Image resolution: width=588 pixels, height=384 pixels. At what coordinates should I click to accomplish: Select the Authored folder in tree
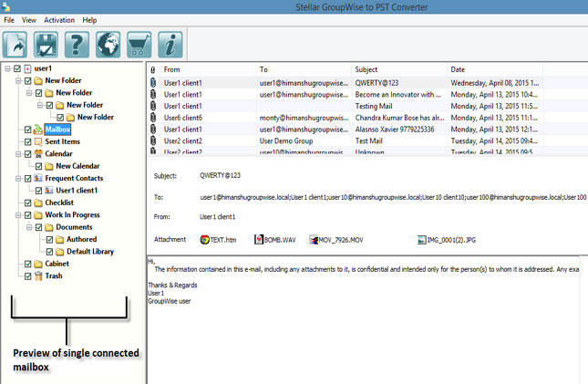[81, 240]
